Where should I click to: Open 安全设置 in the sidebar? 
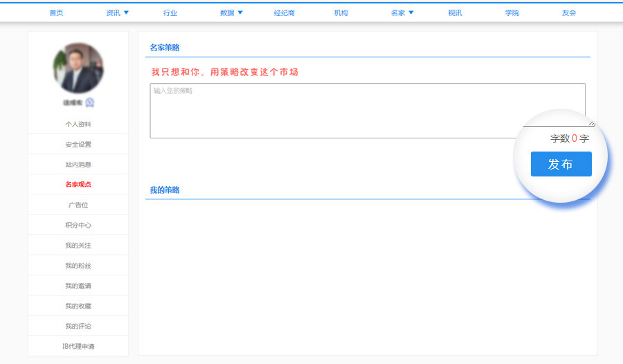[78, 145]
